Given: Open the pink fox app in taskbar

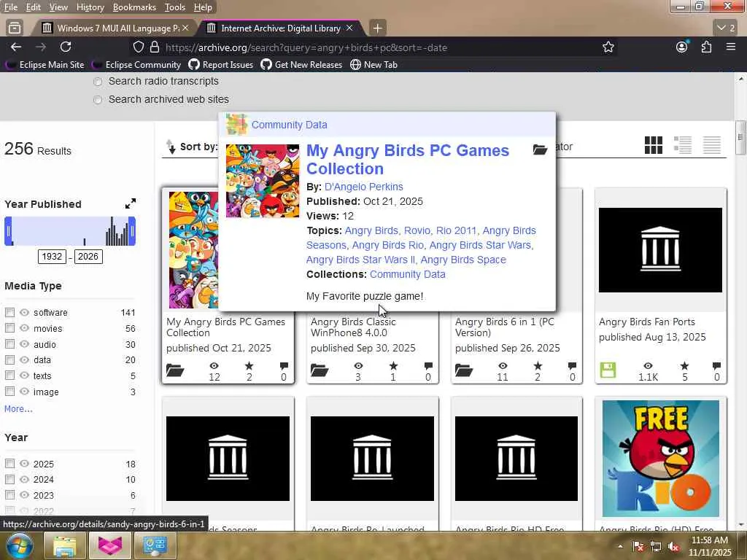Looking at the screenshot, I should click(110, 545).
